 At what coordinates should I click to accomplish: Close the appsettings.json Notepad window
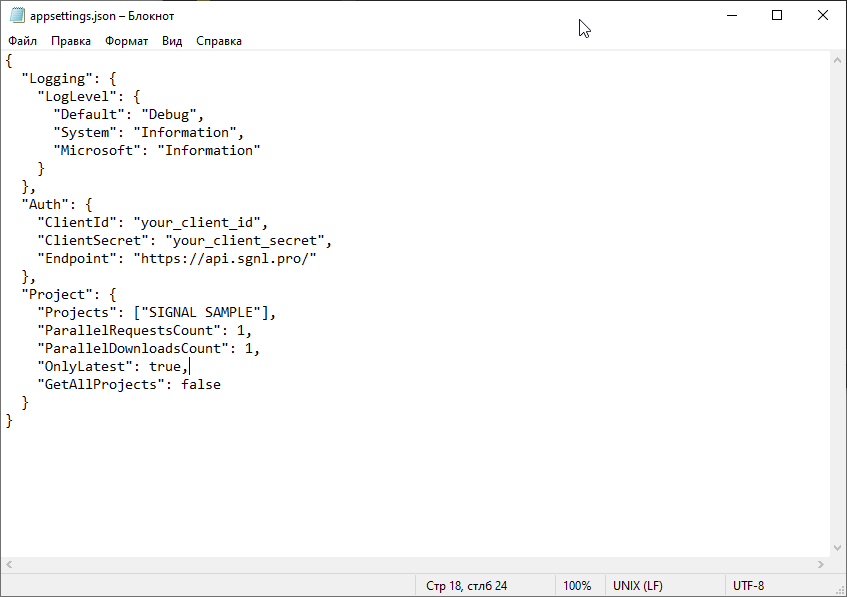pos(823,15)
